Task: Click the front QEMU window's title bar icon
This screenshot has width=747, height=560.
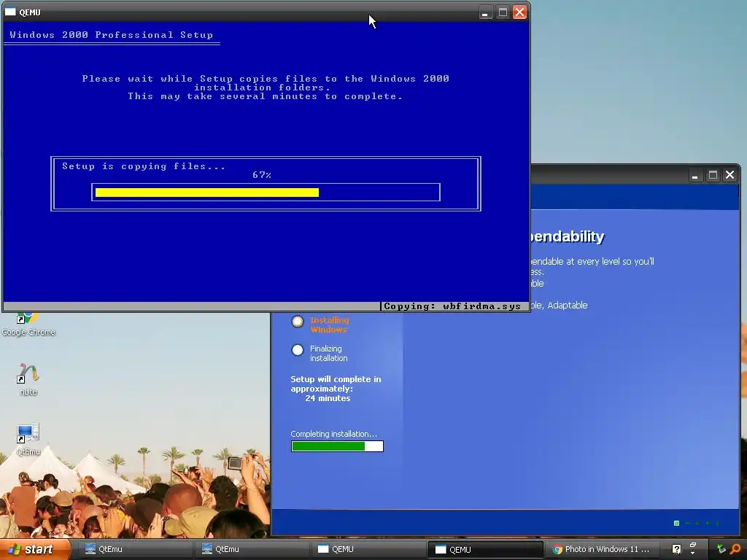Action: (x=10, y=12)
